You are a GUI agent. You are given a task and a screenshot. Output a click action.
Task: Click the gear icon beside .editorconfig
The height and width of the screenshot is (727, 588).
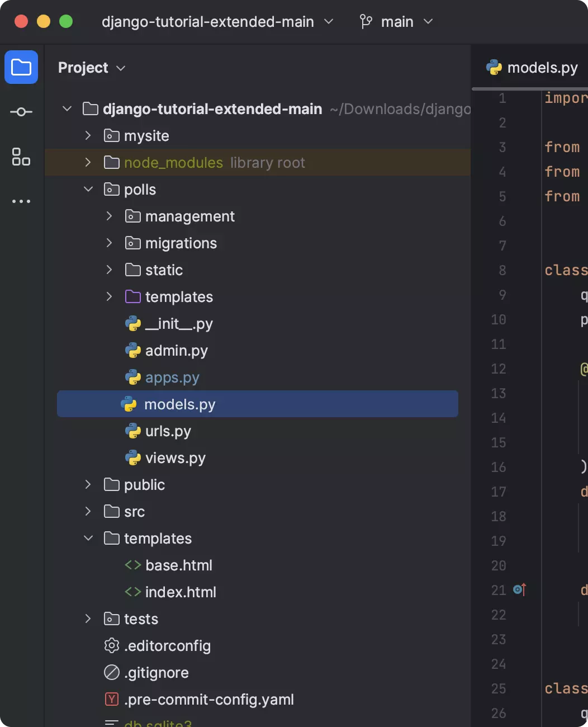pyautogui.click(x=112, y=645)
